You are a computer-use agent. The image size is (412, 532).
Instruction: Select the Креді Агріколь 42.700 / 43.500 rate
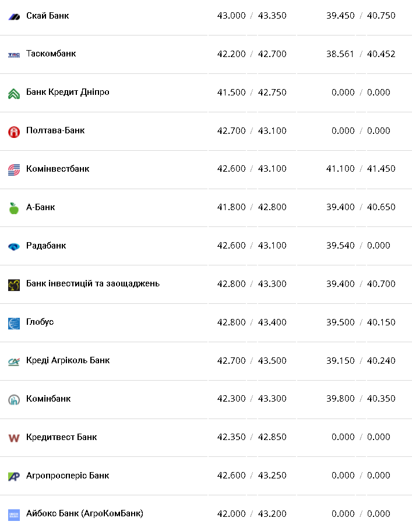[x=252, y=361]
